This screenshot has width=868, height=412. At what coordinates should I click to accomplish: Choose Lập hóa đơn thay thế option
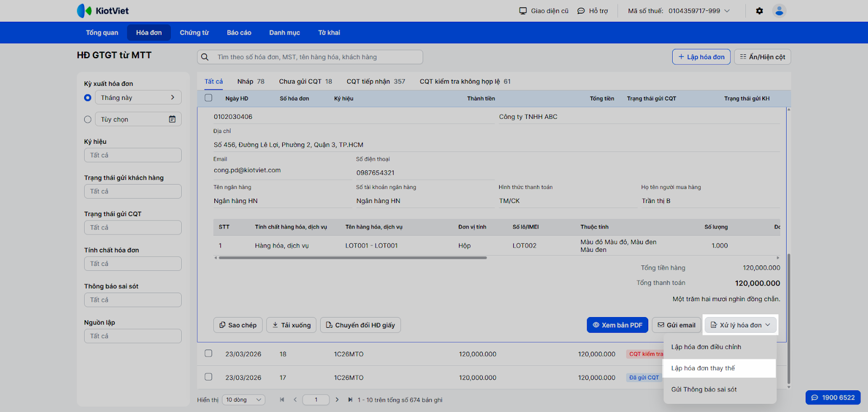click(x=703, y=368)
